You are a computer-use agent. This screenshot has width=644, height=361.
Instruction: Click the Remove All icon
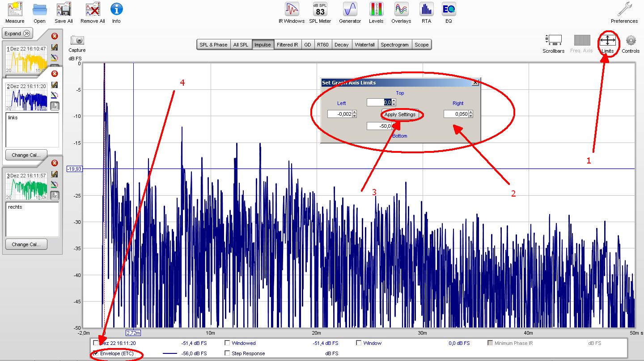click(93, 9)
